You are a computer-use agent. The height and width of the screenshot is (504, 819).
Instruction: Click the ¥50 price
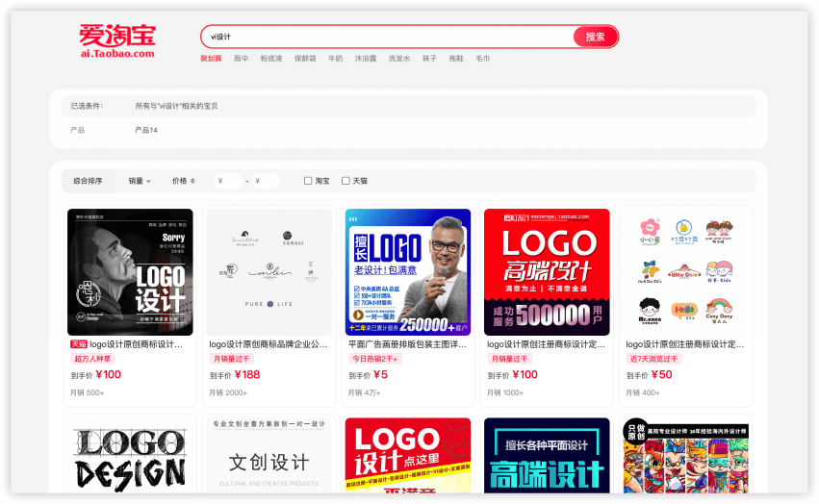pyautogui.click(x=661, y=374)
